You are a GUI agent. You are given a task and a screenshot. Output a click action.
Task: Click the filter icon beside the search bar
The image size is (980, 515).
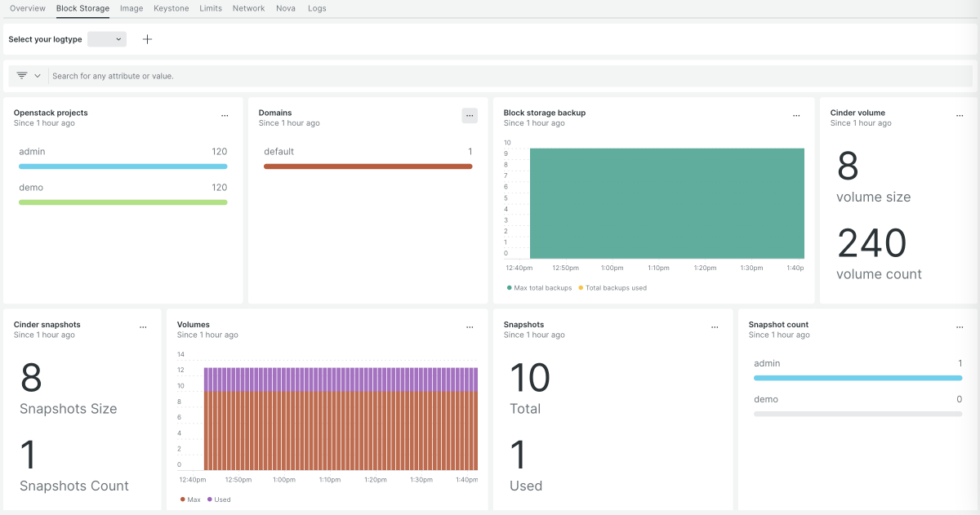(x=22, y=75)
